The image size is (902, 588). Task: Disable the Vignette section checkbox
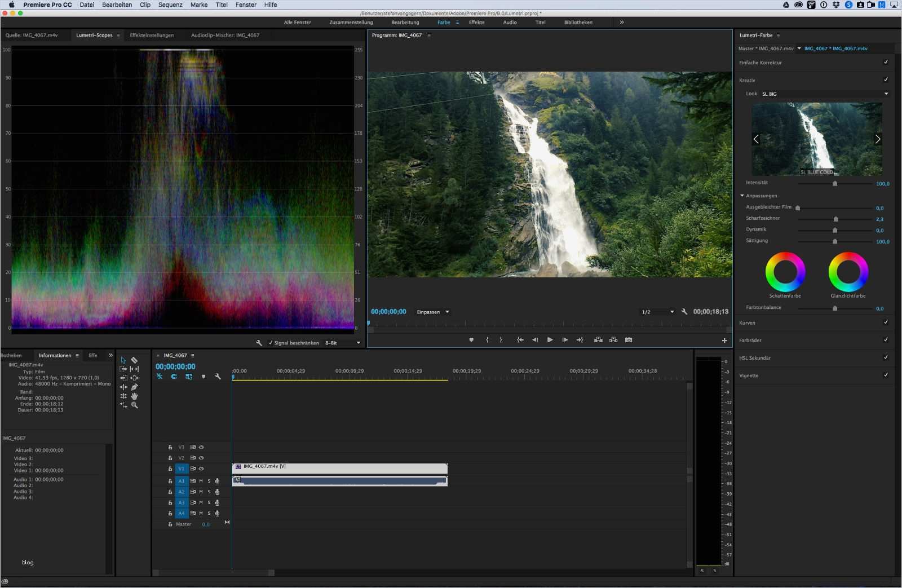point(887,375)
